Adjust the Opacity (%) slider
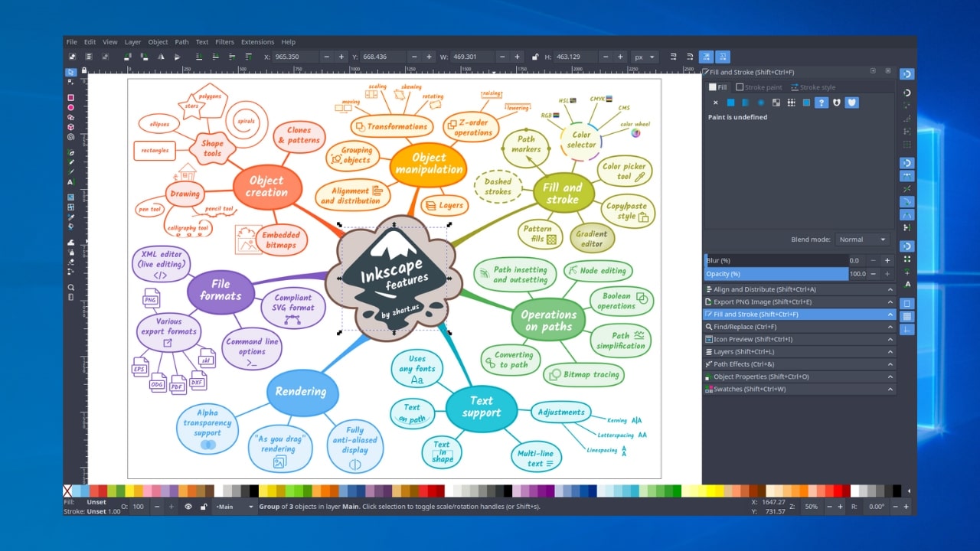This screenshot has width=980, height=551. (776, 273)
